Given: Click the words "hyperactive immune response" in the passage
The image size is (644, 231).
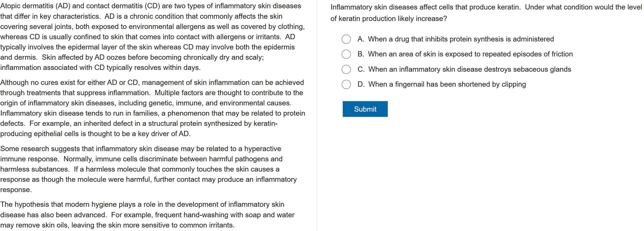Looking at the screenshot, I should point(262,149).
